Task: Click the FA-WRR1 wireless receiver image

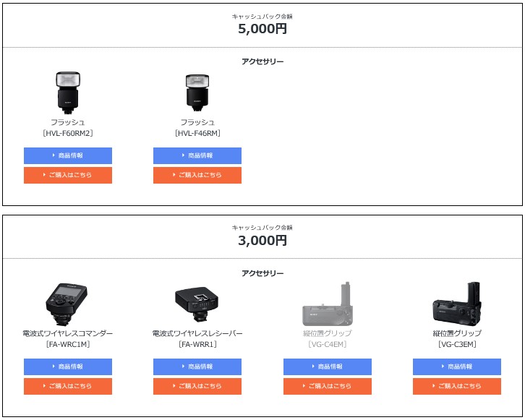Action: (197, 304)
